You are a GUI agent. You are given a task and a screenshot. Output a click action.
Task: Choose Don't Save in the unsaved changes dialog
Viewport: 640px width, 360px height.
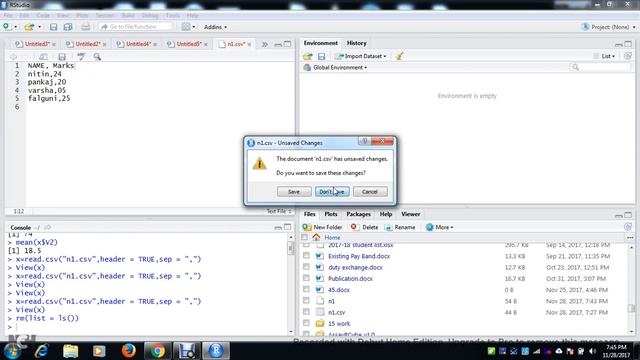click(332, 191)
